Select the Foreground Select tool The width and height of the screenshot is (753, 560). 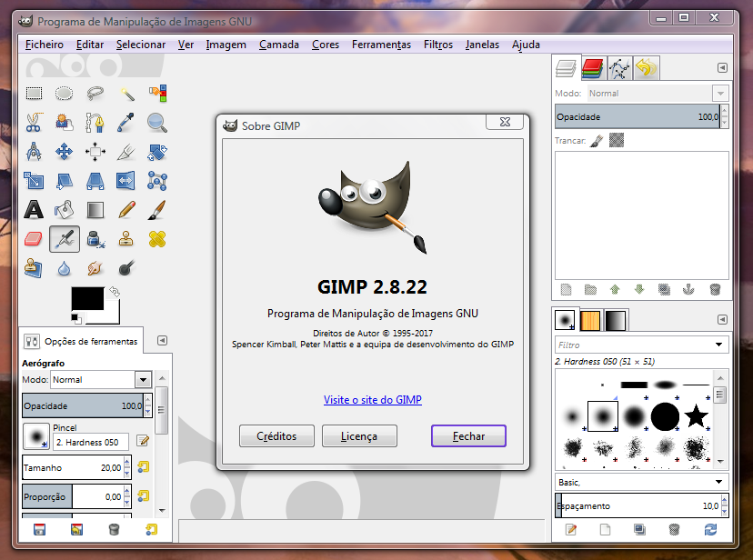click(x=64, y=123)
